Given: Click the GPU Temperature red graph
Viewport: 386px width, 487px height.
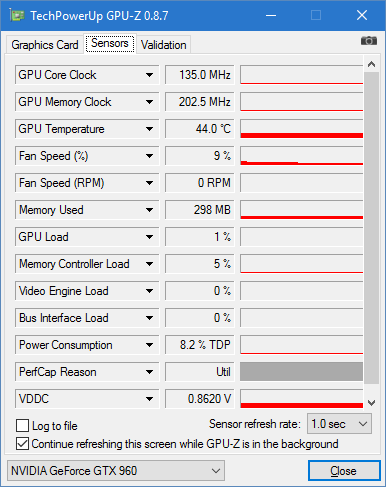Looking at the screenshot, I should [x=302, y=129].
